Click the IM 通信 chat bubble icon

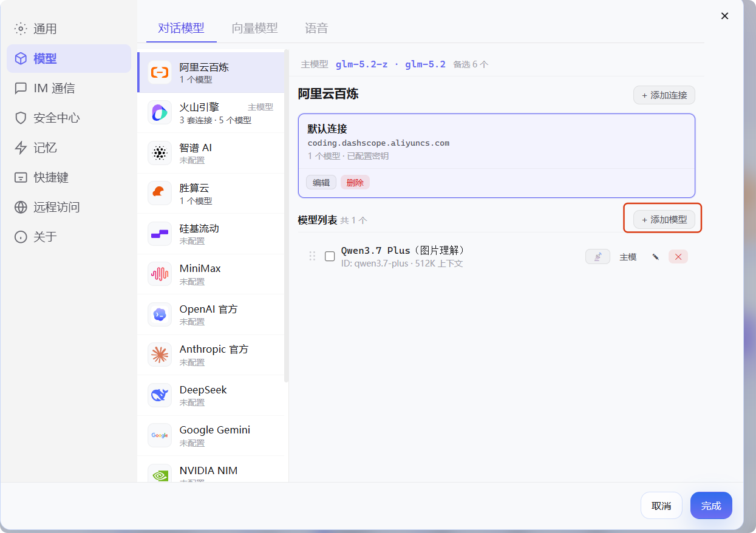[21, 88]
